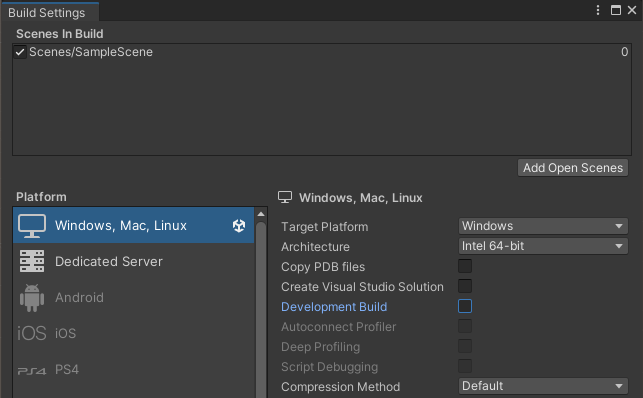
Task: Open Architecture dropdown
Action: coord(543,246)
